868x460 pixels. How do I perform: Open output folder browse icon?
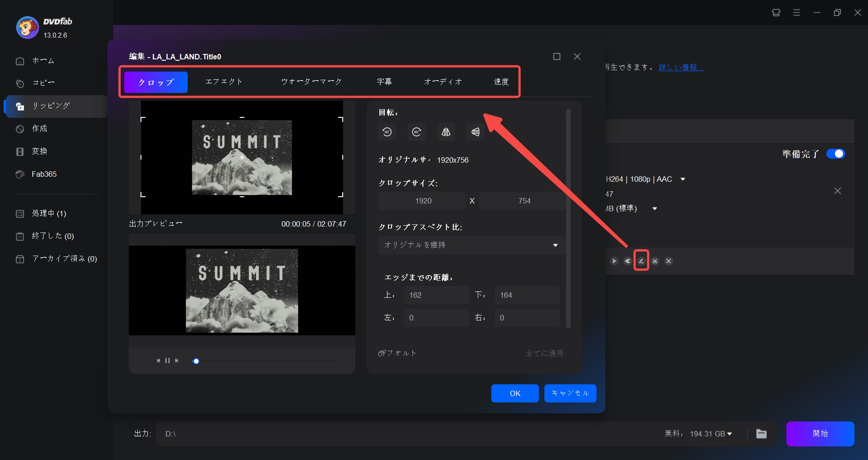761,434
